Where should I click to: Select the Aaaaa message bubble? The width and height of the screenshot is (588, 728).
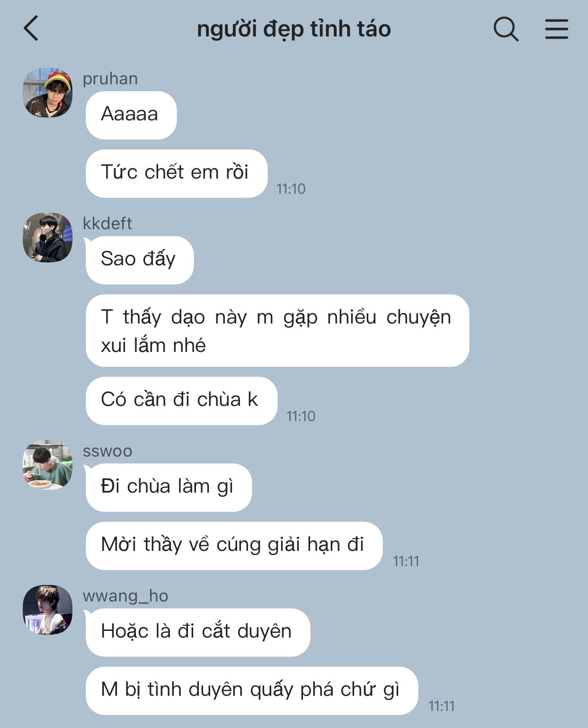point(131,115)
